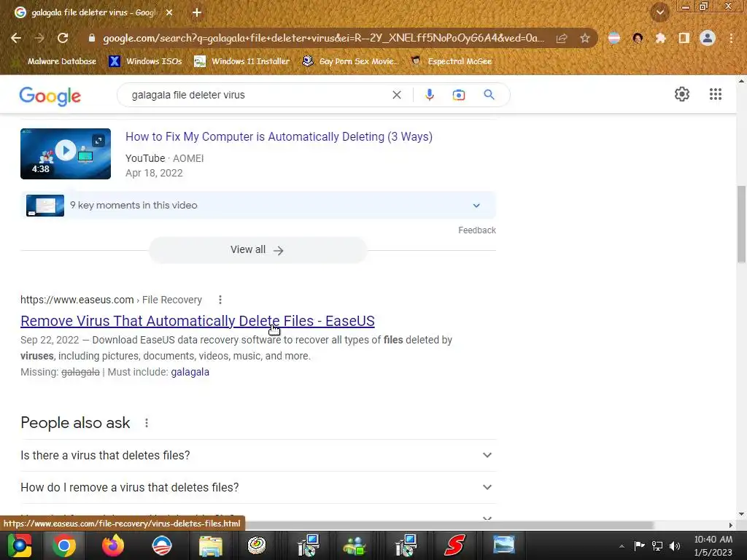This screenshot has height=560, width=747.
Task: Open more options for the EaseUS result
Action: pyautogui.click(x=220, y=300)
